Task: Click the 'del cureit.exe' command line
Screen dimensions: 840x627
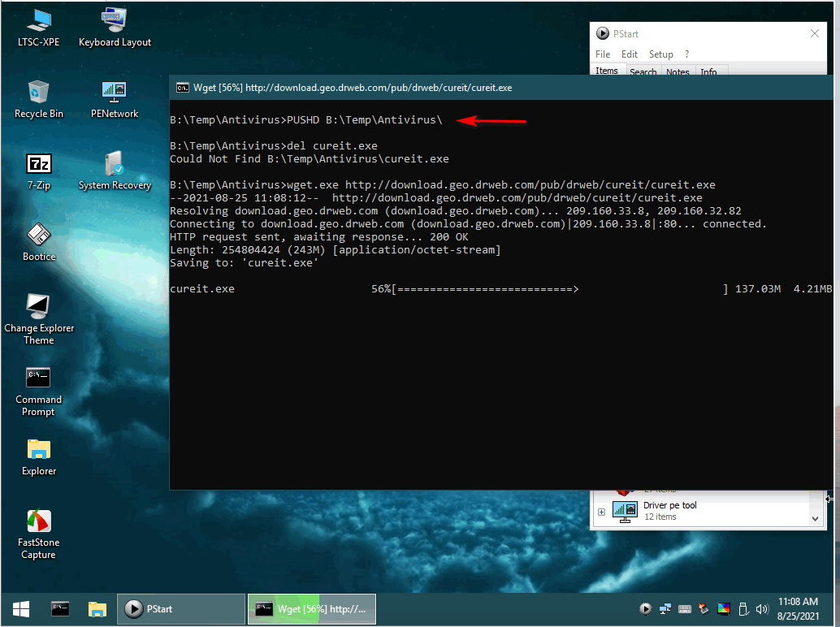Action: tap(274, 146)
